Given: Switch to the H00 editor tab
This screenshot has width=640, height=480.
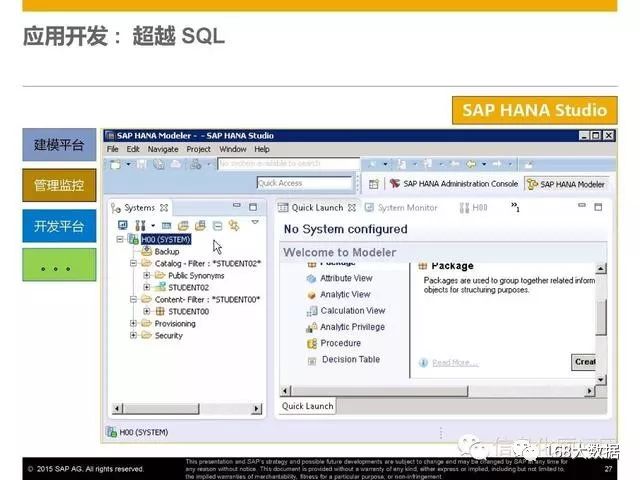Looking at the screenshot, I should [473, 208].
